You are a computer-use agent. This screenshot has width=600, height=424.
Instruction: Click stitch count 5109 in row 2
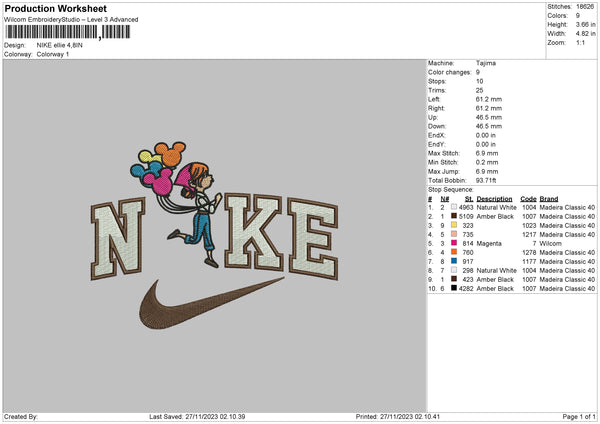point(466,217)
